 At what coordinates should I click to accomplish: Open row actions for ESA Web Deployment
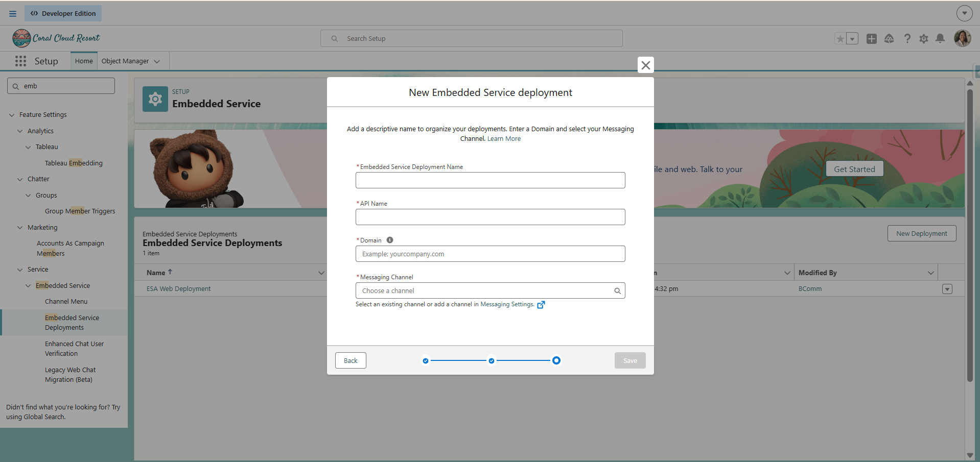click(x=947, y=289)
